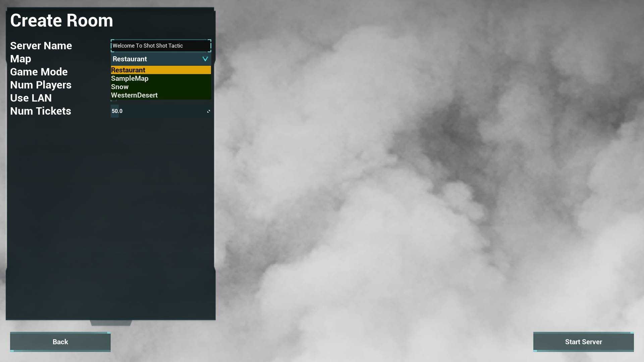The image size is (644, 362).
Task: Click the Create Room heading
Action: pos(62,20)
